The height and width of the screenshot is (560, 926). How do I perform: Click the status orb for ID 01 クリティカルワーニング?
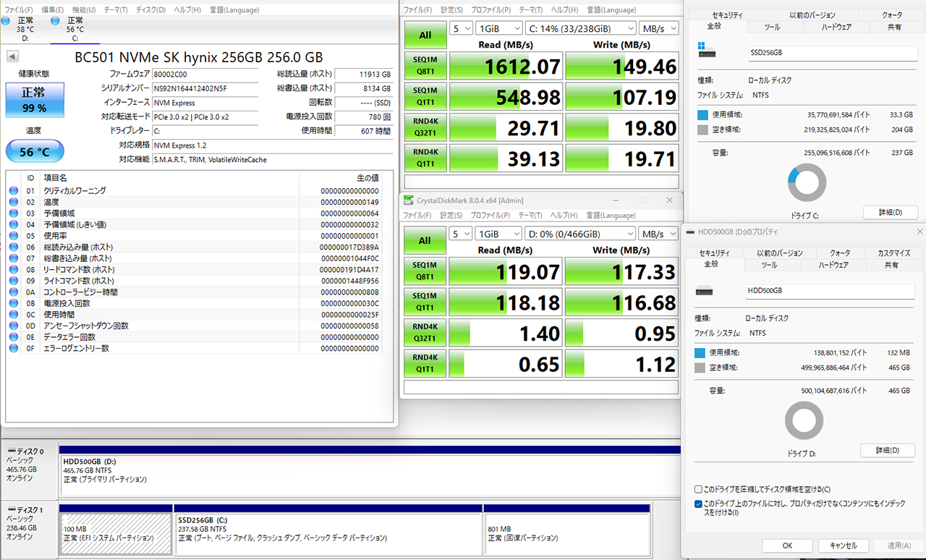14,191
